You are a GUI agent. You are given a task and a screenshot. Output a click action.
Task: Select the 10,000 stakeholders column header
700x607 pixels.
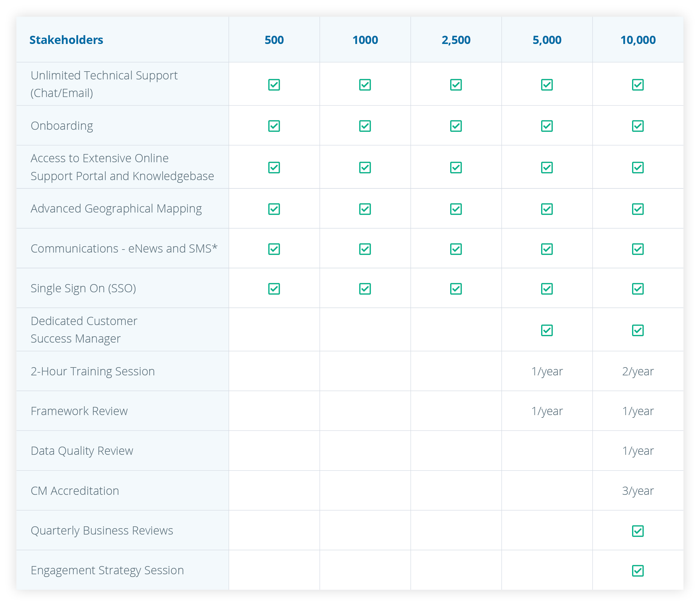click(x=638, y=40)
